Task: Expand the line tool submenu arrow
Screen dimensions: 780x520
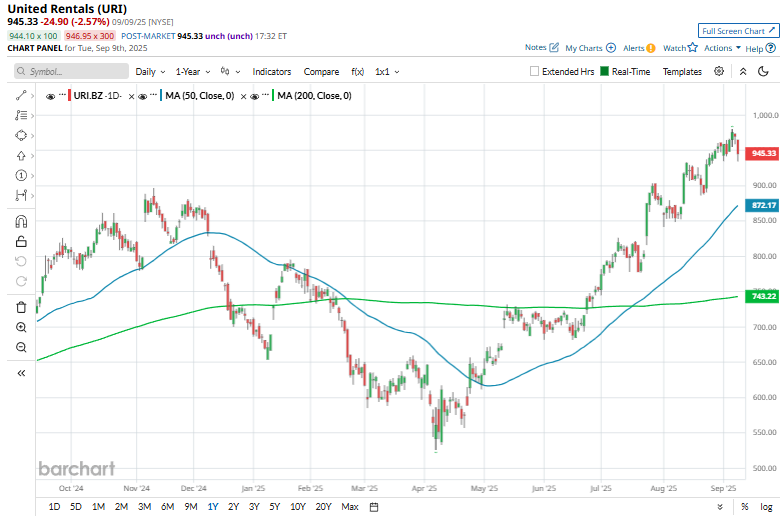Action: [33, 96]
